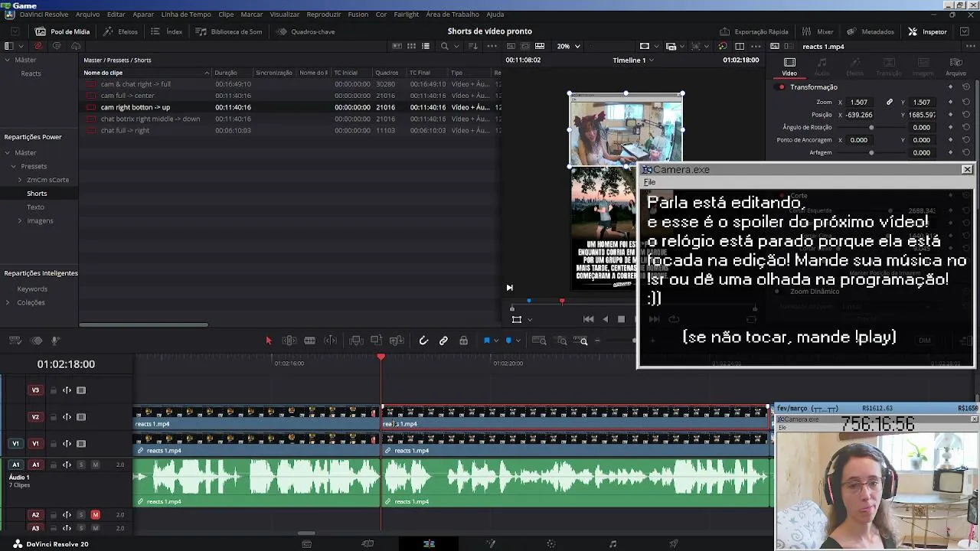Show the Índex panel
Screen dimensions: 980x551
(166, 31)
